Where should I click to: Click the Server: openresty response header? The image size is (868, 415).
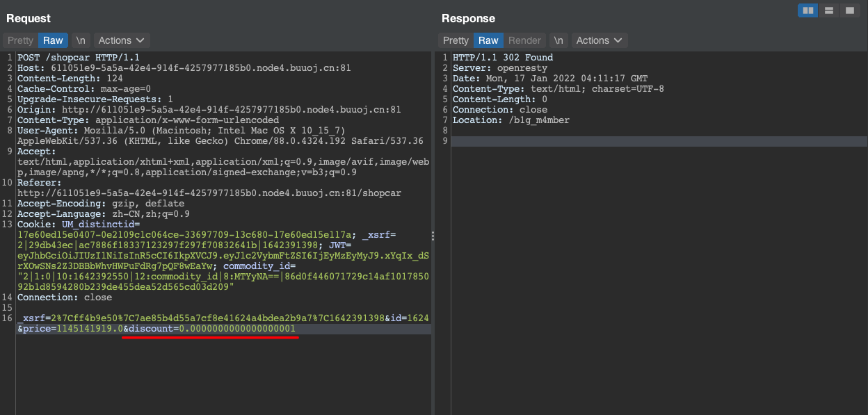click(500, 68)
